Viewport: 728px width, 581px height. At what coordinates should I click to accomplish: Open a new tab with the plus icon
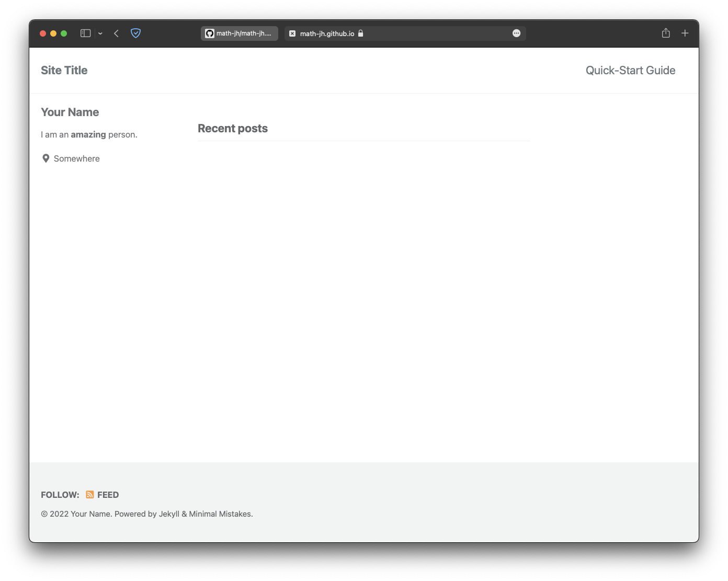(685, 33)
